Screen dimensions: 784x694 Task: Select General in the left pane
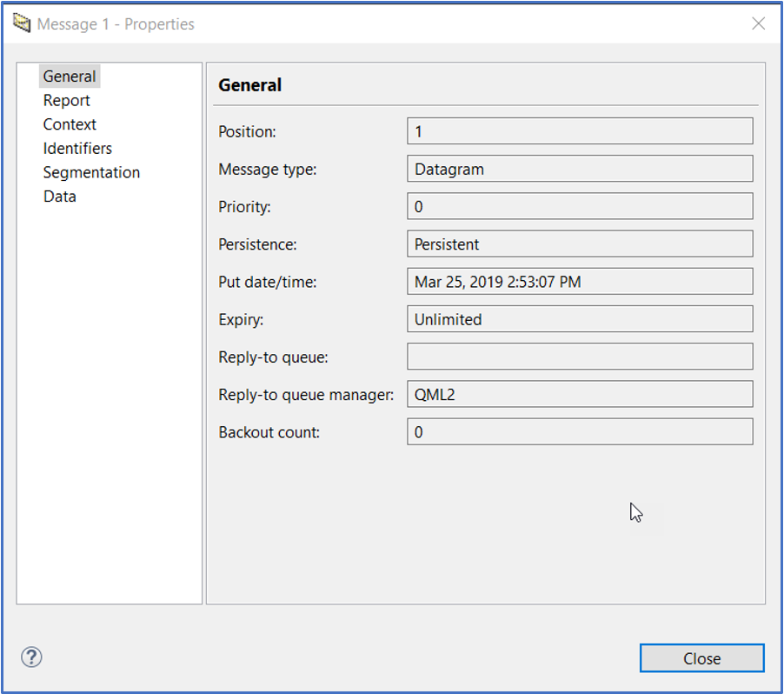[x=70, y=77]
